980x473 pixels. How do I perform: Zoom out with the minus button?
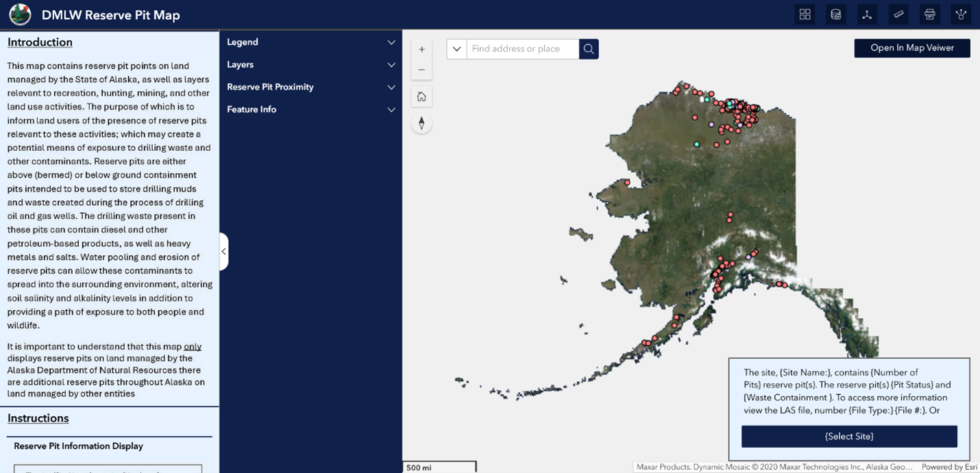[x=421, y=70]
